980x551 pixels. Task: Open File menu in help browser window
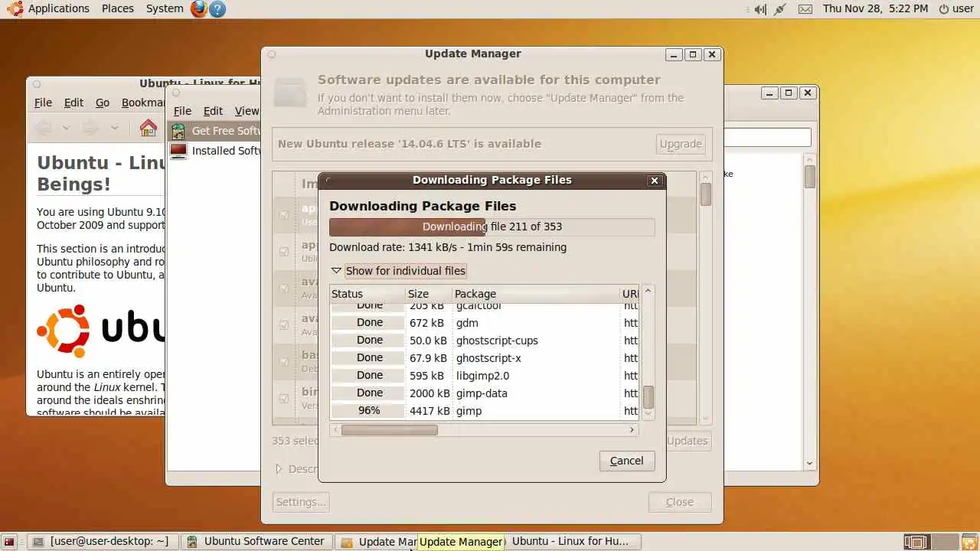click(43, 103)
